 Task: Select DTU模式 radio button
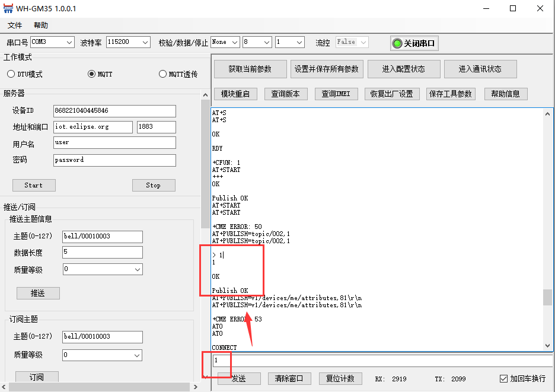(11, 74)
